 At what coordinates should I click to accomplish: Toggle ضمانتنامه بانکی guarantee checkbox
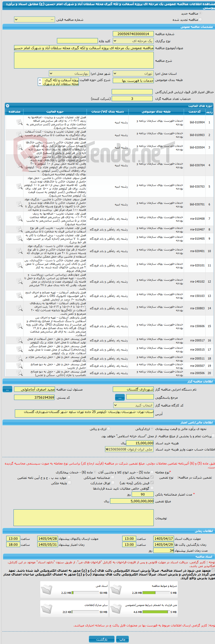tap(152, 477)
